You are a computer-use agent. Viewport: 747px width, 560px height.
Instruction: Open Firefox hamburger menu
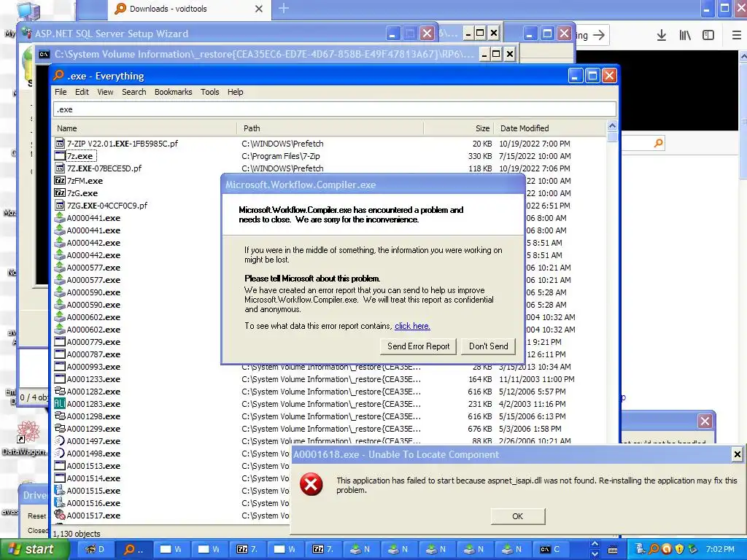737,35
